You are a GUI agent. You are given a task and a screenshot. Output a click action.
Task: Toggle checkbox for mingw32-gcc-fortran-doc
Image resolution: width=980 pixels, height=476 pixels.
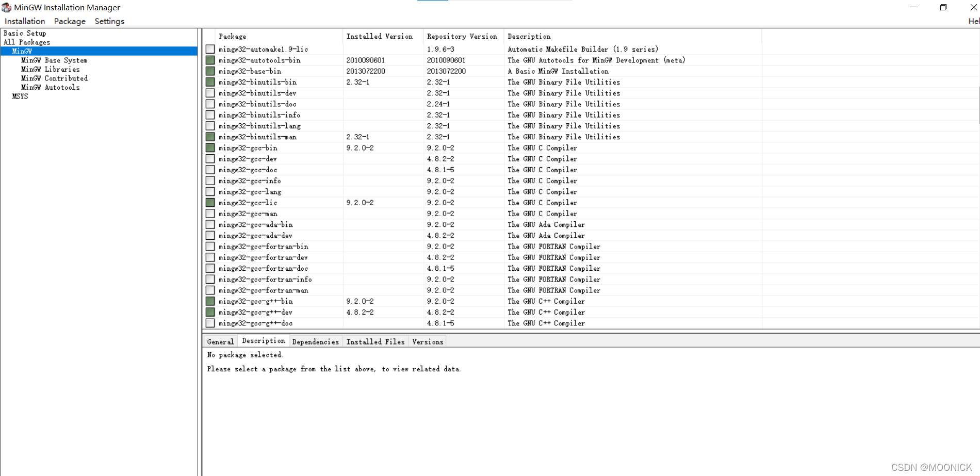click(x=210, y=268)
